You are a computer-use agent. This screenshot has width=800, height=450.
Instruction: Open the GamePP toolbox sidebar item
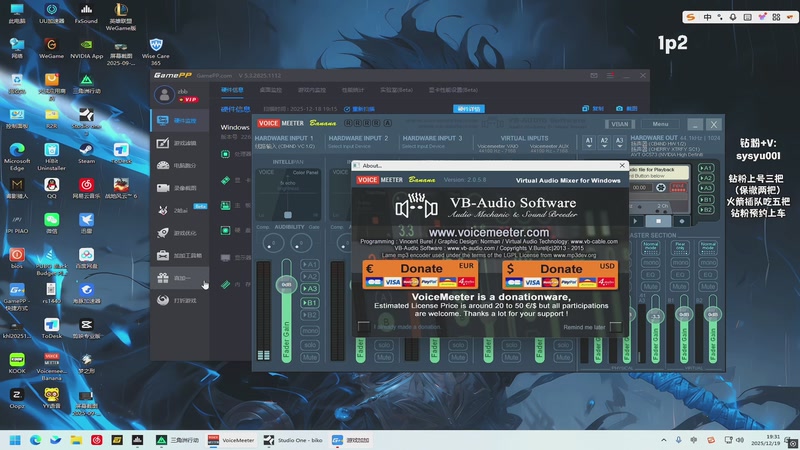pos(180,255)
